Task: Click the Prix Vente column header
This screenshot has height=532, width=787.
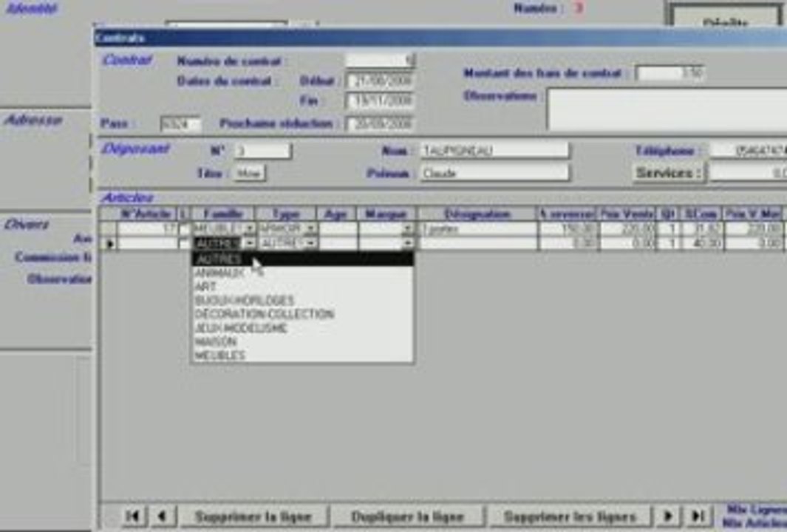Action: pyautogui.click(x=627, y=214)
